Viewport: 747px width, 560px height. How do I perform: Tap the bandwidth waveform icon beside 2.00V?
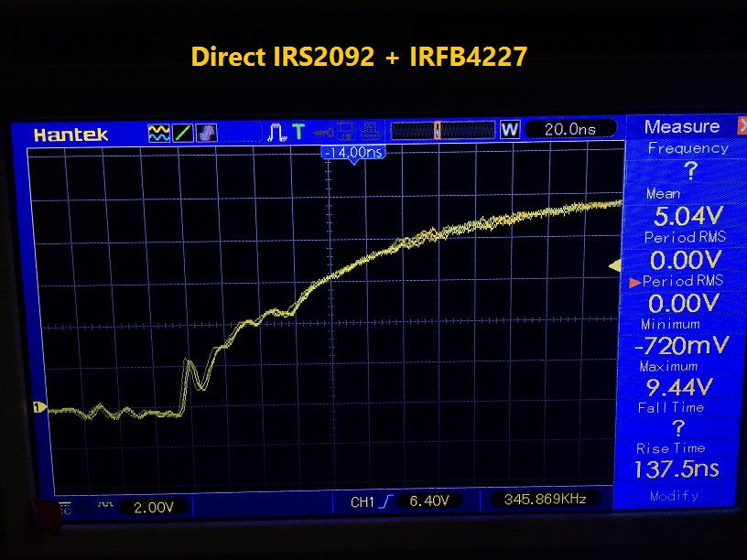(105, 504)
